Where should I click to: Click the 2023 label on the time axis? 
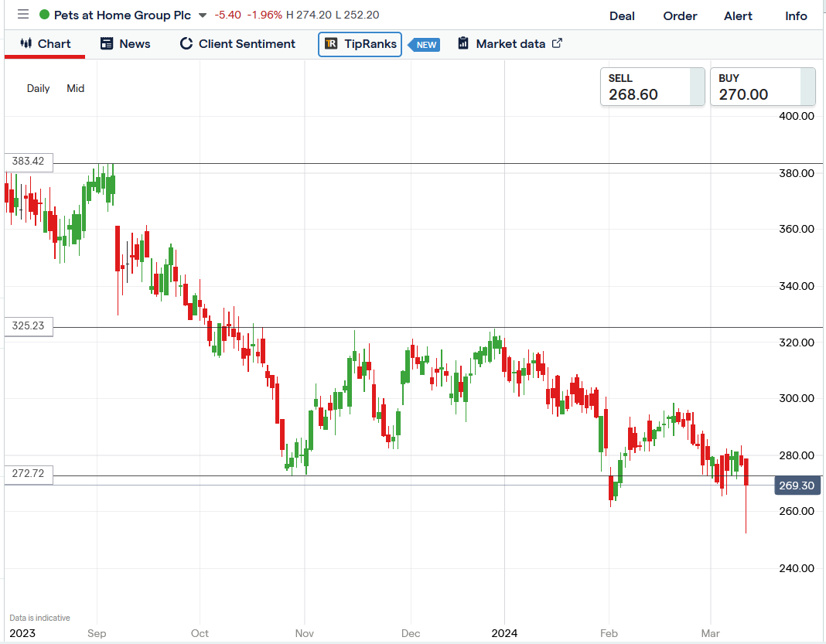22,633
